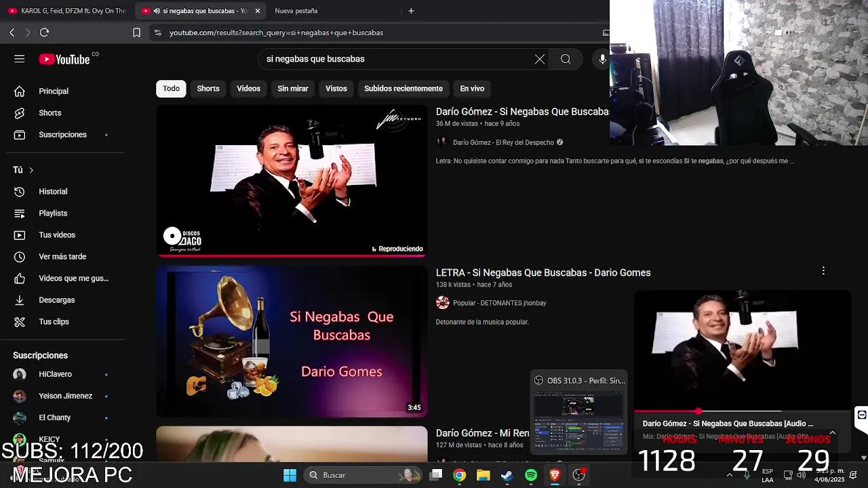
Task: Select the Subidos recientemente filter chip
Action: pyautogui.click(x=403, y=89)
